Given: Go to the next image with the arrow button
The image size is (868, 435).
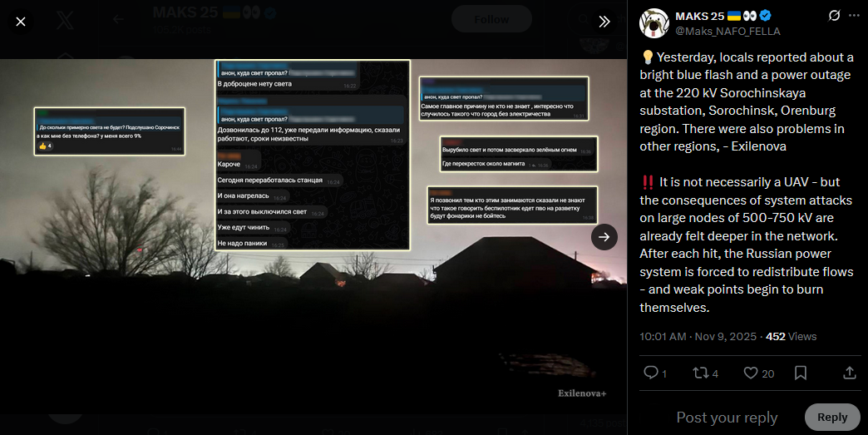Looking at the screenshot, I should coord(604,237).
